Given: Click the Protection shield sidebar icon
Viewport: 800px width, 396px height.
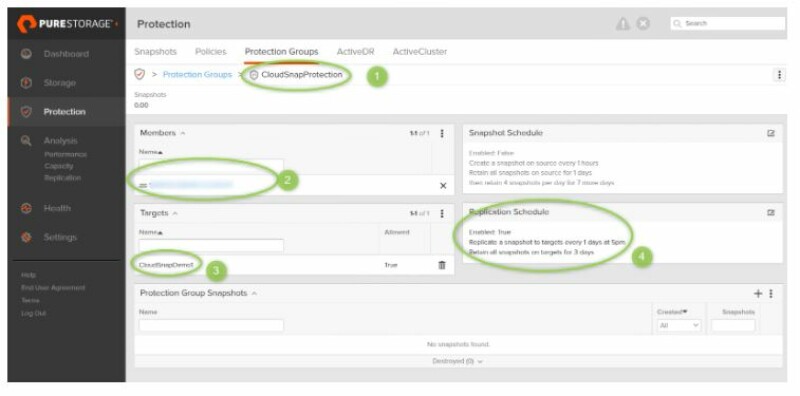Looking at the screenshot, I should tap(27, 112).
